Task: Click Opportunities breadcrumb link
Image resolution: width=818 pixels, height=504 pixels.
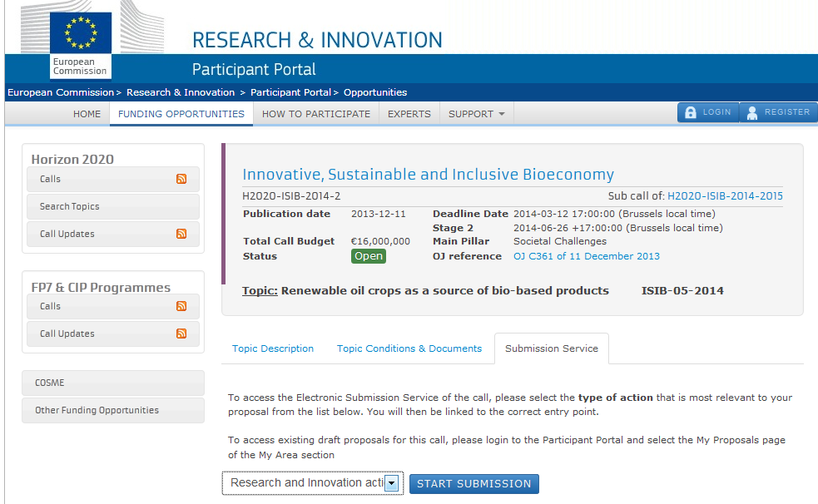Action: click(375, 92)
